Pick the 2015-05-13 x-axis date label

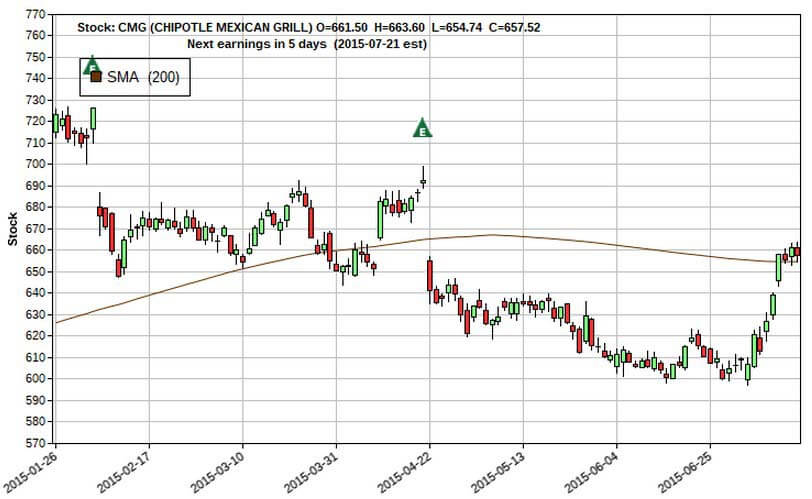click(498, 471)
